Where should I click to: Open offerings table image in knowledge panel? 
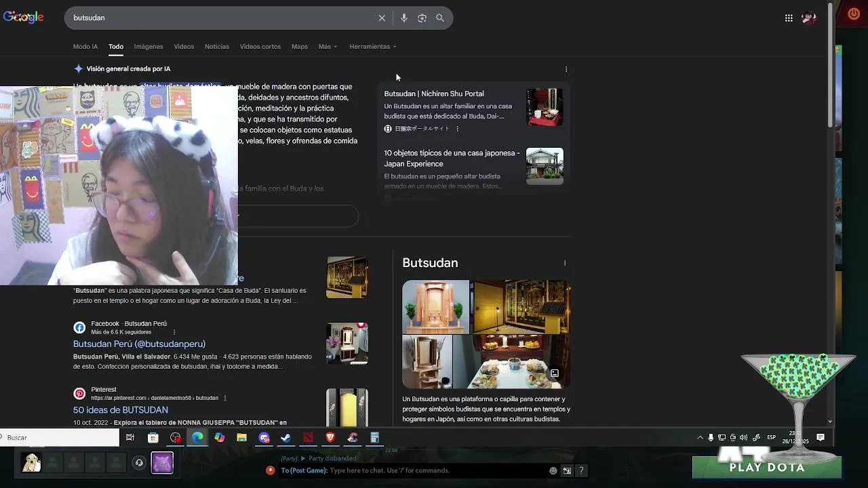click(x=512, y=362)
